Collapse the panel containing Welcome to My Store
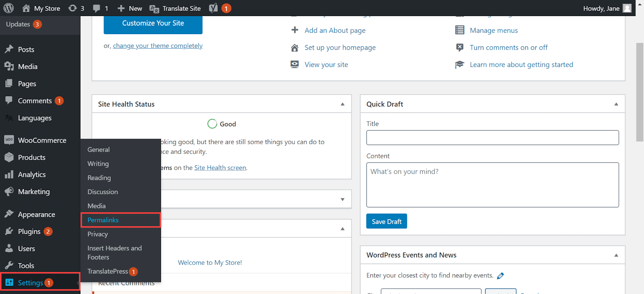 [x=343, y=228]
